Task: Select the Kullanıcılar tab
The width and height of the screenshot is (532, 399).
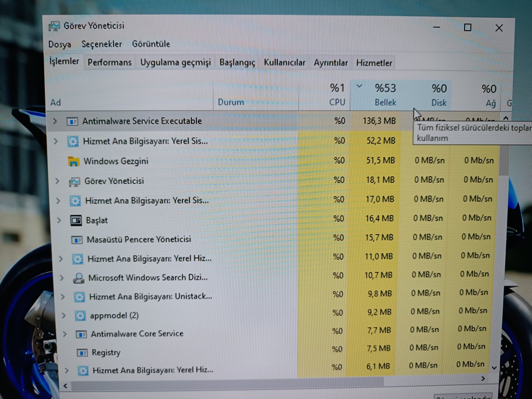Action: (x=284, y=63)
